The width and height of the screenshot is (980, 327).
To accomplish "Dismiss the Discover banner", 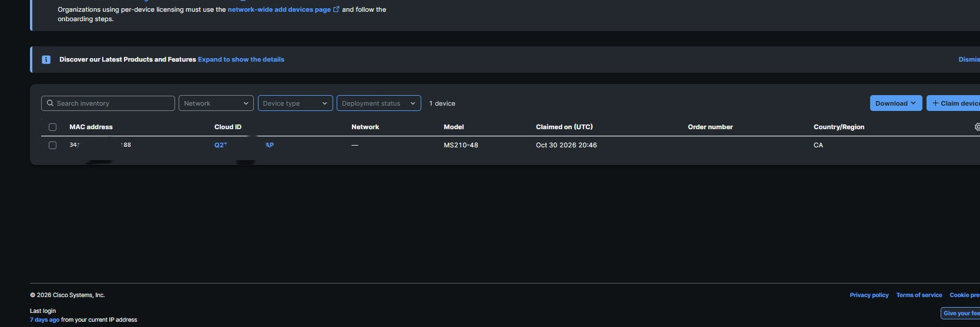I will [x=969, y=59].
